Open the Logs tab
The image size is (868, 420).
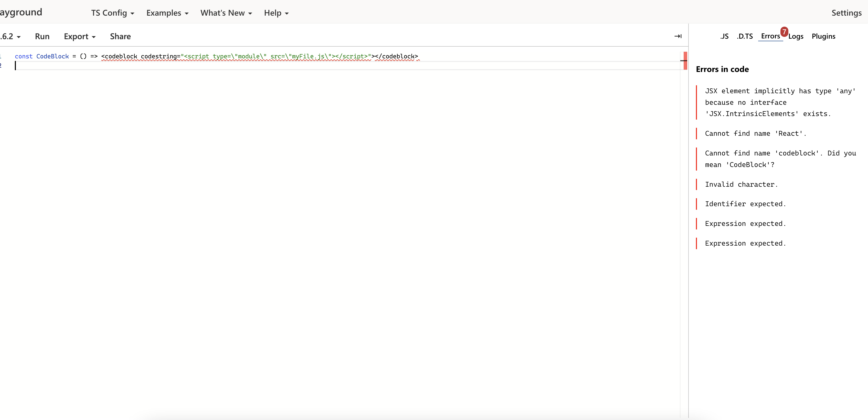coord(796,36)
